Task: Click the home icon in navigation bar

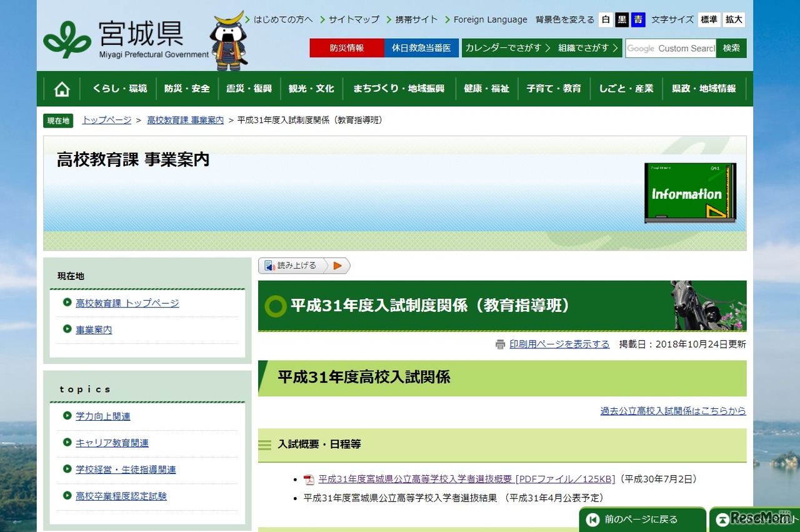Action: tap(62, 89)
